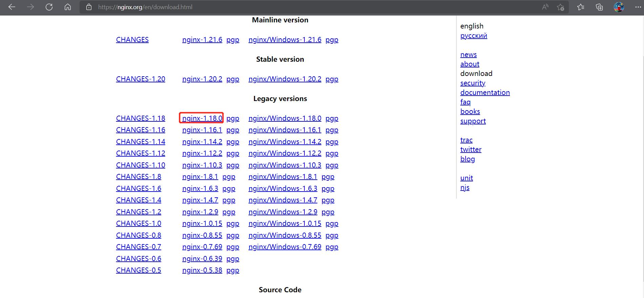
Task: Open CHANGES-1.8 link
Action: point(138,177)
